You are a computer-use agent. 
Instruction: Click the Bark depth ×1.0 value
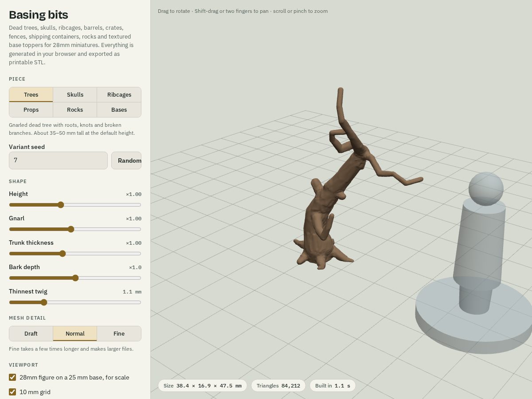(x=135, y=267)
